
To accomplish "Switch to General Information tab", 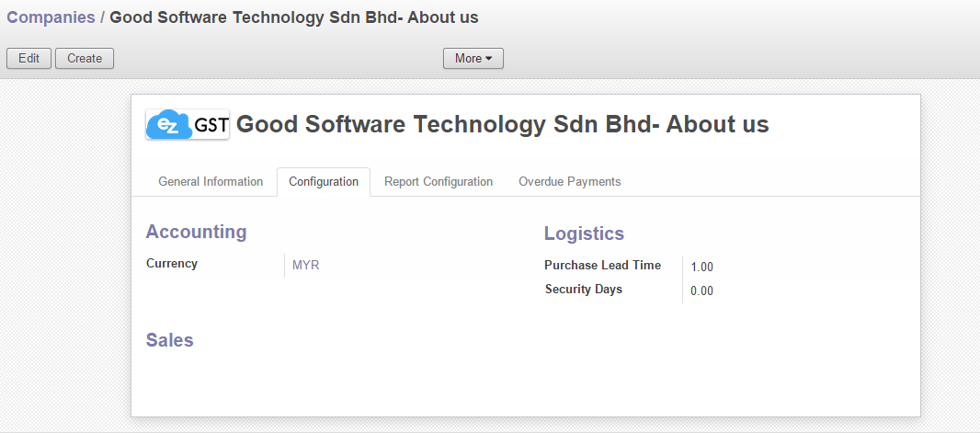I will pos(211,182).
